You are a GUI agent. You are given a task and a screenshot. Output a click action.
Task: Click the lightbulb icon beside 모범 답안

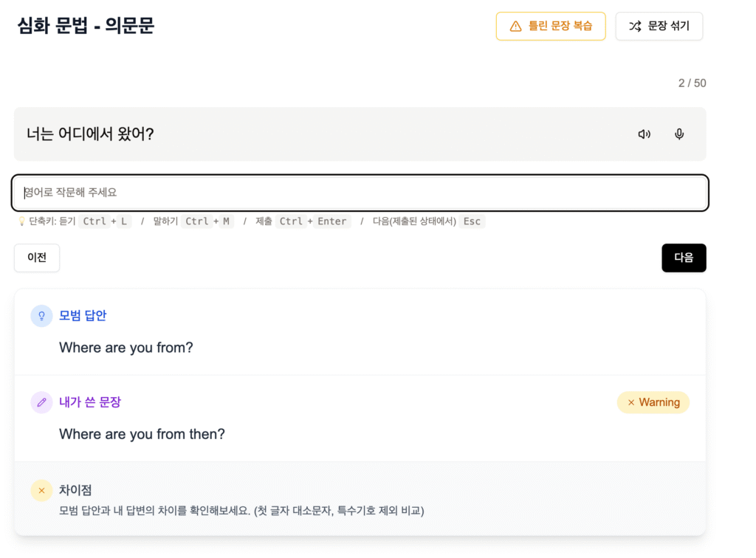(x=41, y=316)
